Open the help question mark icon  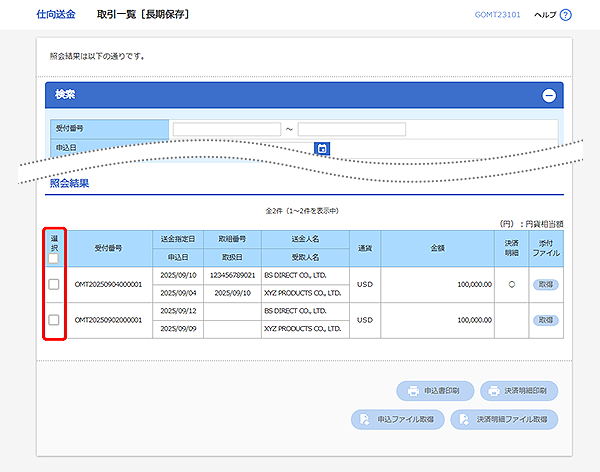click(x=565, y=15)
